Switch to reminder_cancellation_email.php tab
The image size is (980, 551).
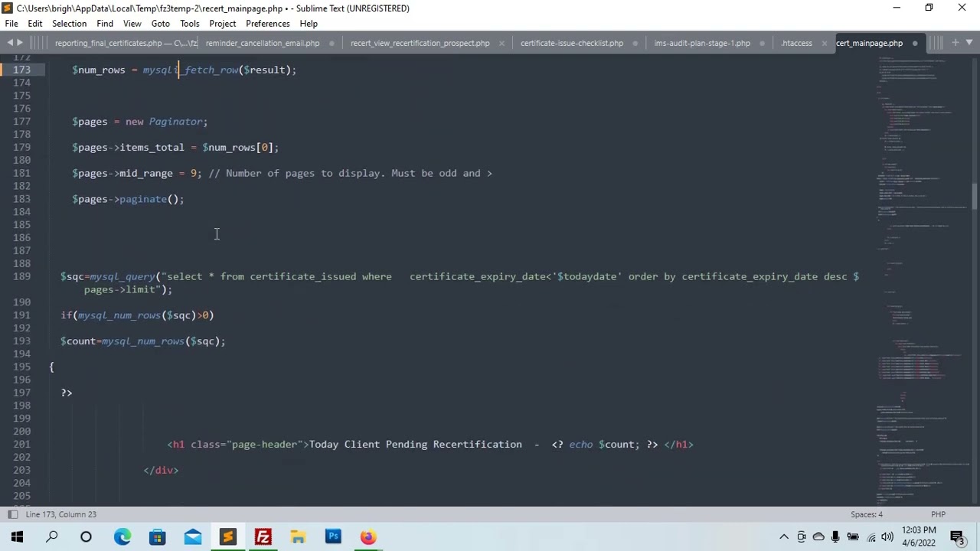click(263, 43)
